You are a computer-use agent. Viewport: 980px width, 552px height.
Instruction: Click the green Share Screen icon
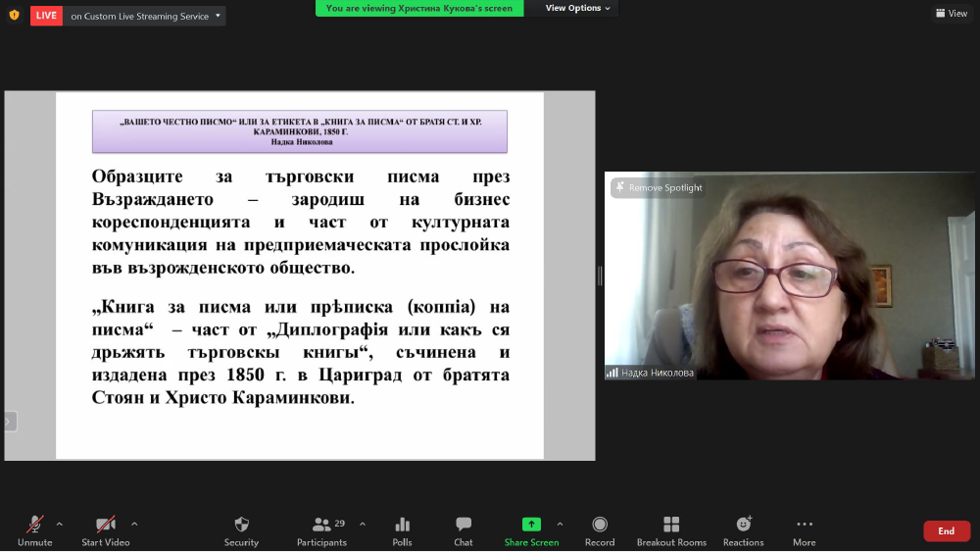[531, 525]
